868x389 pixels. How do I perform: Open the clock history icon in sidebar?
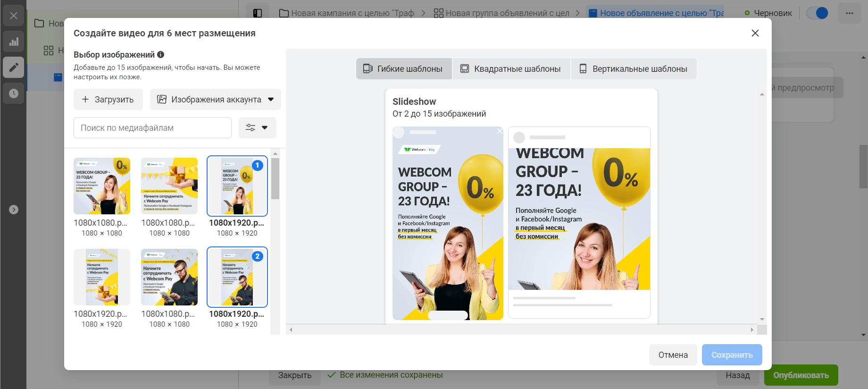(13, 93)
